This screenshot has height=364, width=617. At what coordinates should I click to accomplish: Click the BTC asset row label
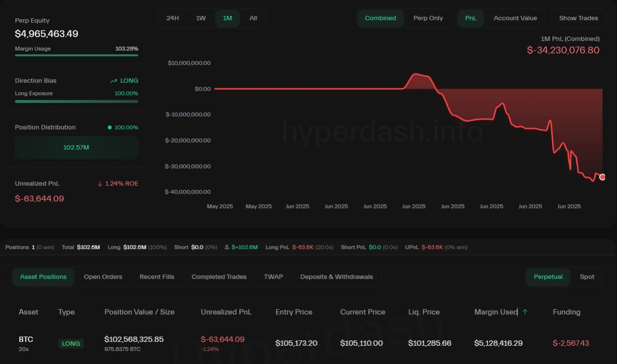(26, 339)
